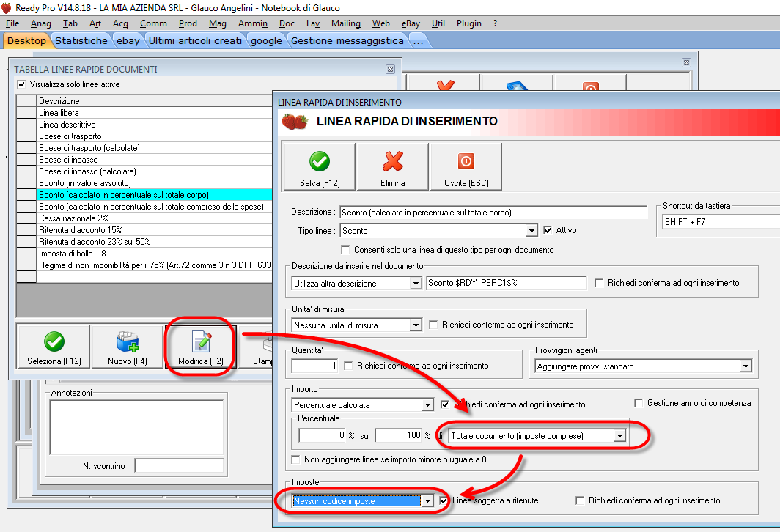Select Ritenuta d'acconto 23% sul 50% row
Viewport: 780px width, 532px height.
[155, 242]
